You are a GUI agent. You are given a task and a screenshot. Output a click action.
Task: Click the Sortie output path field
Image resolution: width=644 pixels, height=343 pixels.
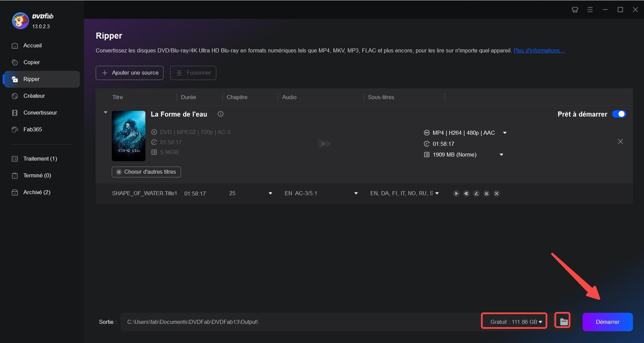click(x=301, y=322)
